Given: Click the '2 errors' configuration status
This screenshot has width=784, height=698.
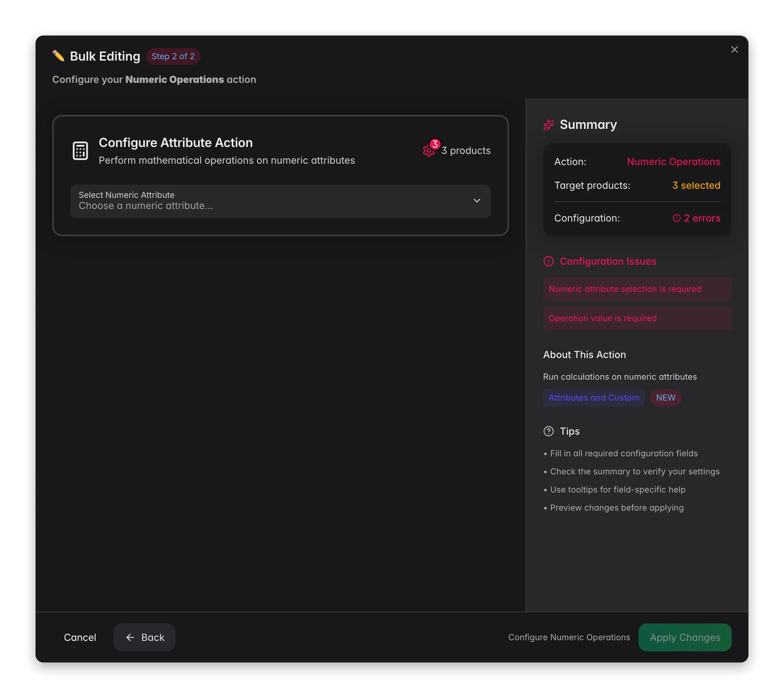Looking at the screenshot, I should click(702, 218).
